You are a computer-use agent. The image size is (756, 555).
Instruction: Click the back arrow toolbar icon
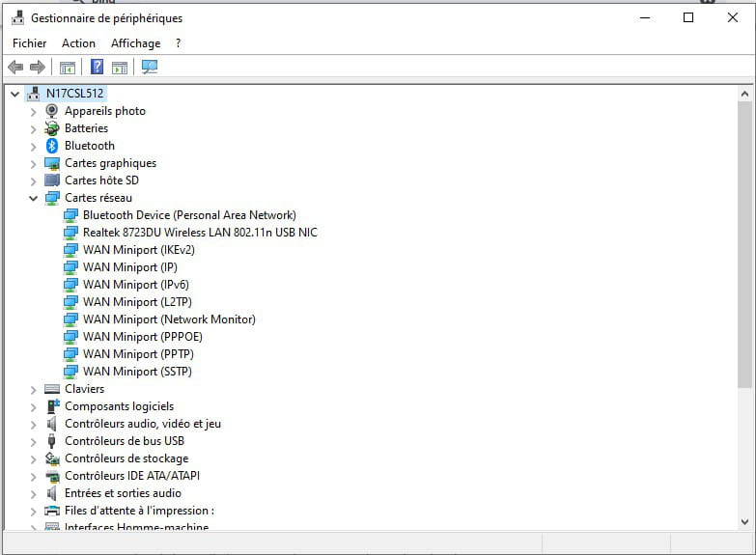pyautogui.click(x=15, y=67)
